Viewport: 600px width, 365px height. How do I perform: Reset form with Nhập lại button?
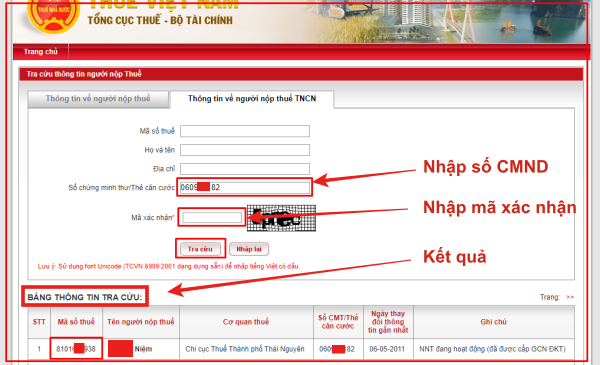[x=249, y=249]
